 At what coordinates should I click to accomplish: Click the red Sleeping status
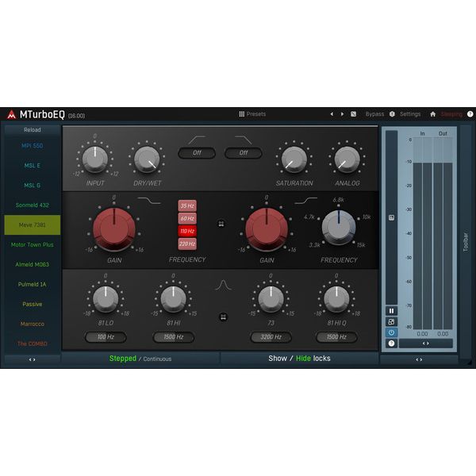451,114
